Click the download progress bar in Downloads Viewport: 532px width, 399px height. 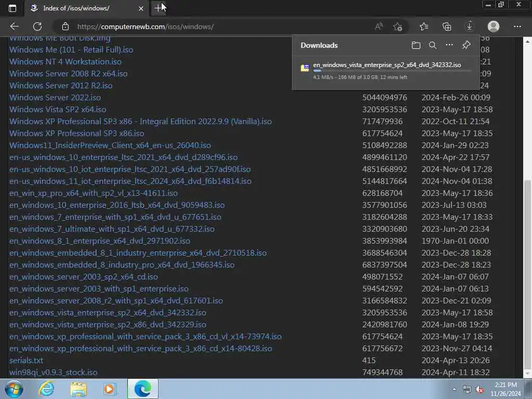pos(392,71)
